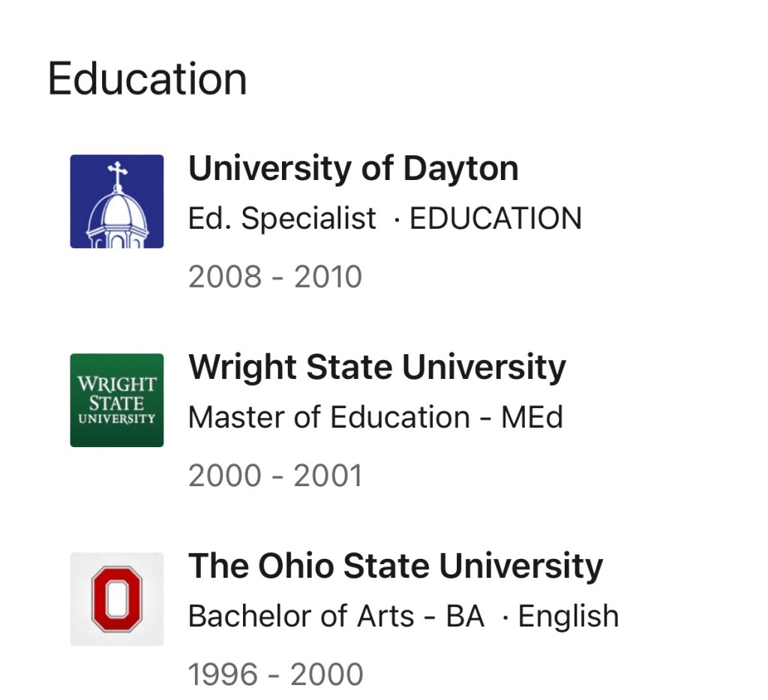The width and height of the screenshot is (768, 700).
Task: Select the English field of study
Action: (x=568, y=616)
